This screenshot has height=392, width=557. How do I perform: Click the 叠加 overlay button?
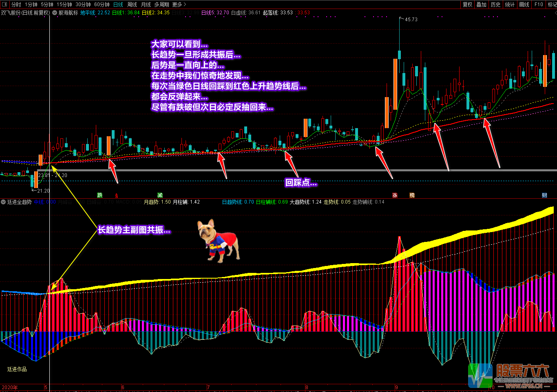[482, 4]
